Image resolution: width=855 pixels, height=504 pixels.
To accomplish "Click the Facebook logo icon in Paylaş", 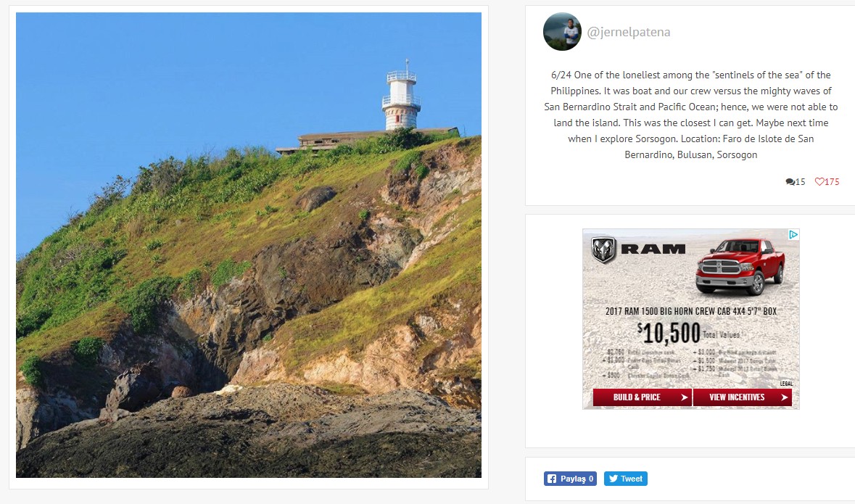I will pos(552,479).
